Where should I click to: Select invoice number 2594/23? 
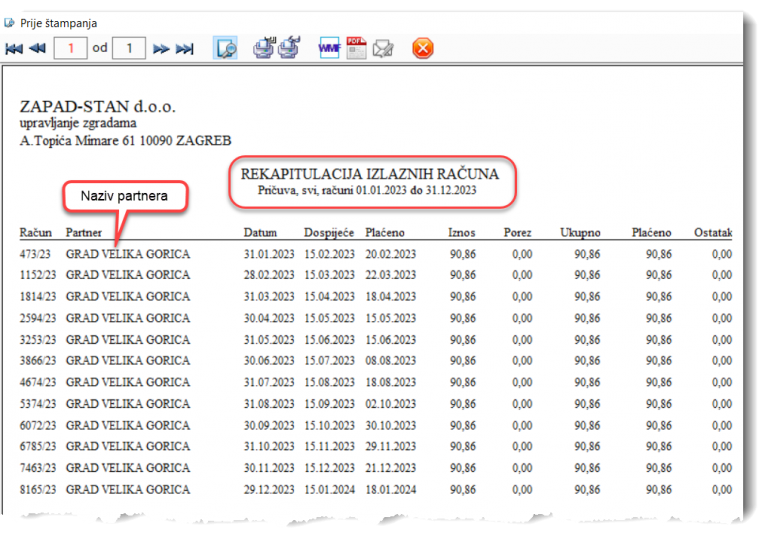point(38,318)
